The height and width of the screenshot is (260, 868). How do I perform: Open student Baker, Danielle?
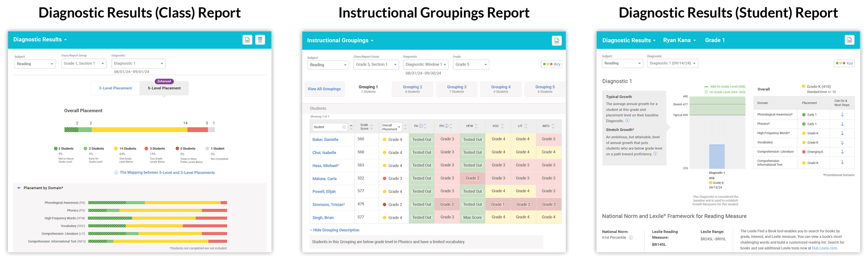(x=325, y=140)
